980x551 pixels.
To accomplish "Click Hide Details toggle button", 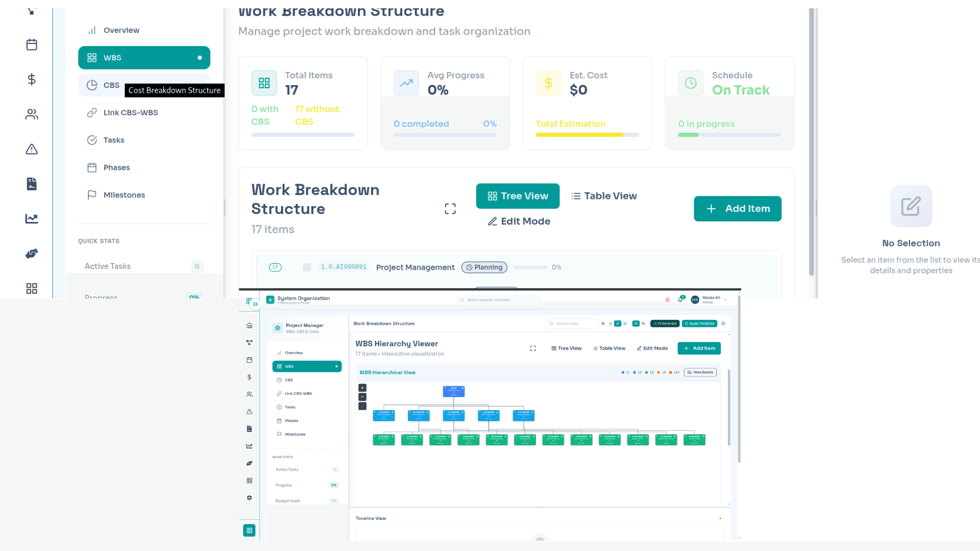I will [700, 372].
